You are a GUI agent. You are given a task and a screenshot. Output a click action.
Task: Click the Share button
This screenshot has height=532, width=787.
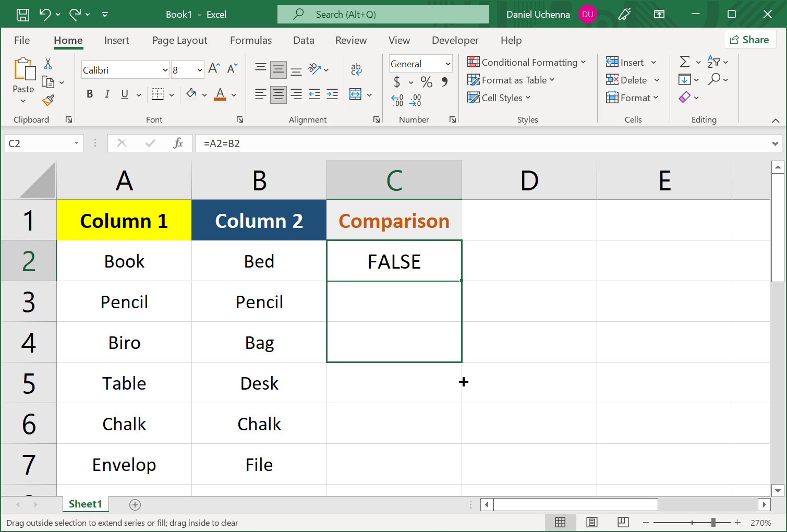(x=750, y=40)
